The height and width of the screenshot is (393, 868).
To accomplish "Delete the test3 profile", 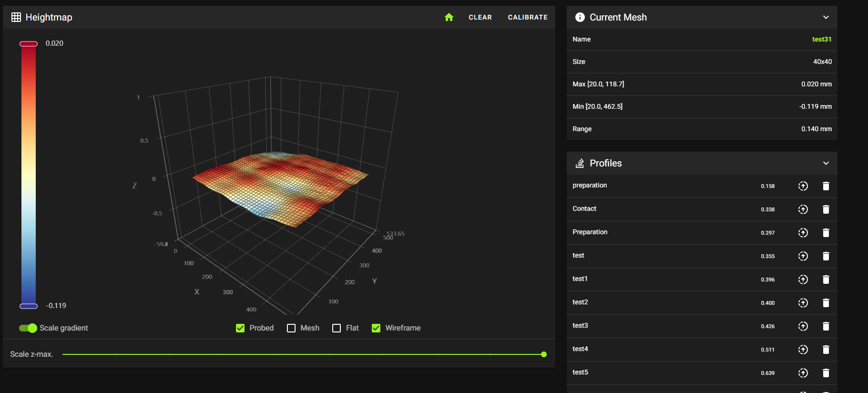I will (x=826, y=326).
